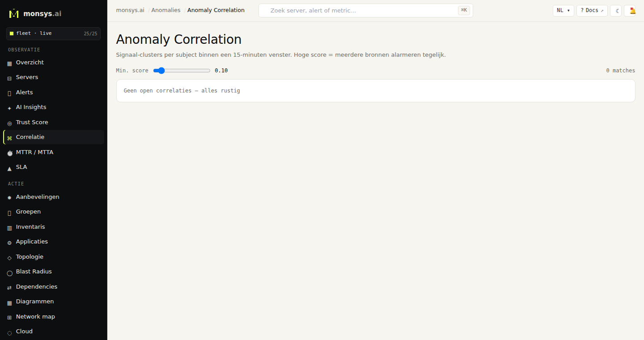The height and width of the screenshot is (340, 644).
Task: Open the Topologie view
Action: point(54,257)
